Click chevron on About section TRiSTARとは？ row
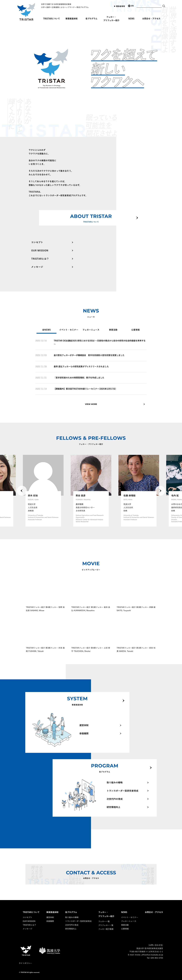The image size is (182, 980). pos(72,259)
